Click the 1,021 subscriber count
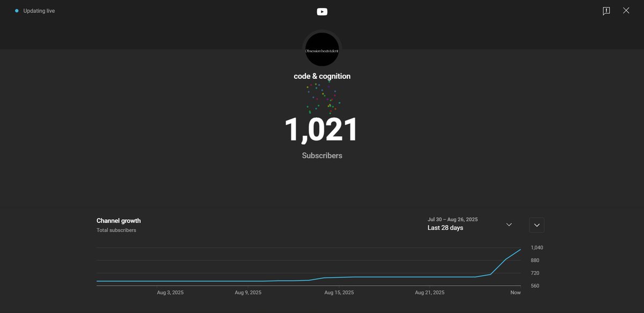Screen dimensions: 644x313 (321, 130)
